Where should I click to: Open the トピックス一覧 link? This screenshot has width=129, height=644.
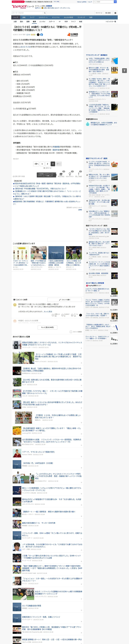(111, 22)
